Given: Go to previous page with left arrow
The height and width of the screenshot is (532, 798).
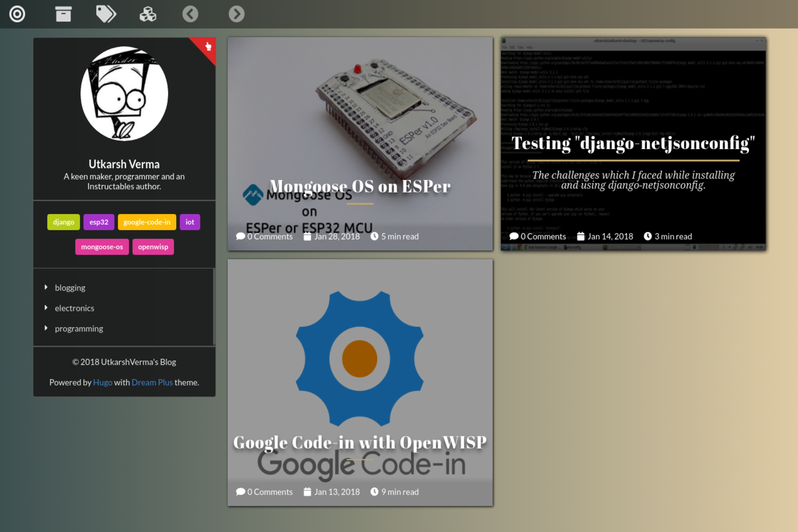Looking at the screenshot, I should [190, 14].
